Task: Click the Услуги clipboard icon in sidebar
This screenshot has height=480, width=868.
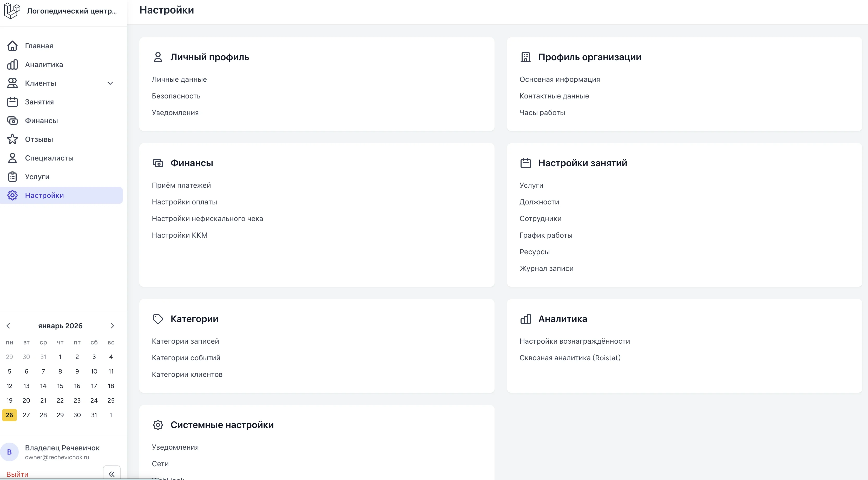Action: [x=12, y=177]
